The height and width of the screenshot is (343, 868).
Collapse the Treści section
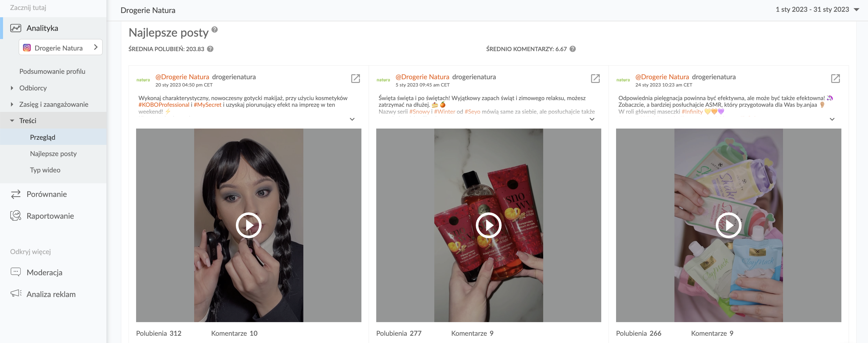(12, 121)
